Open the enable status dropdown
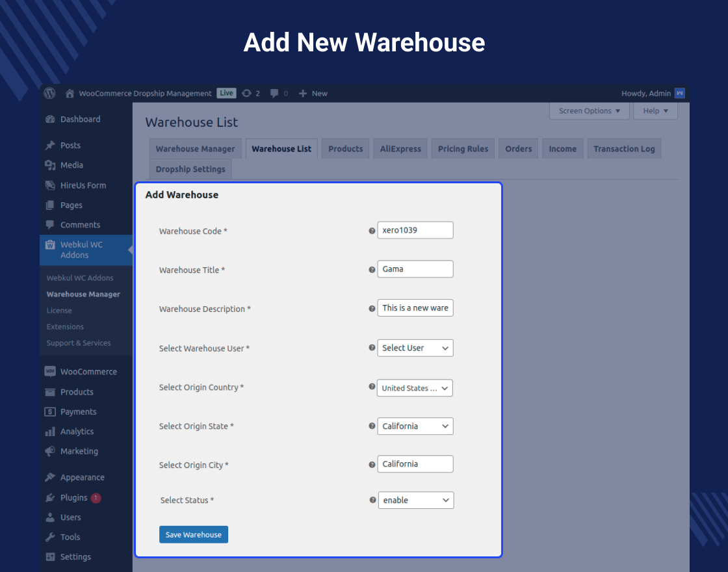 coord(416,500)
